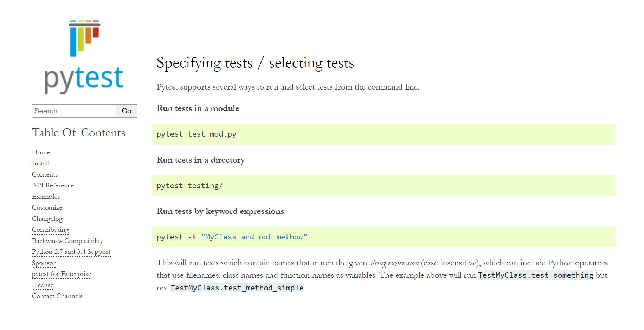Open the Customize link
The width and height of the screenshot is (644, 330).
(x=47, y=207)
